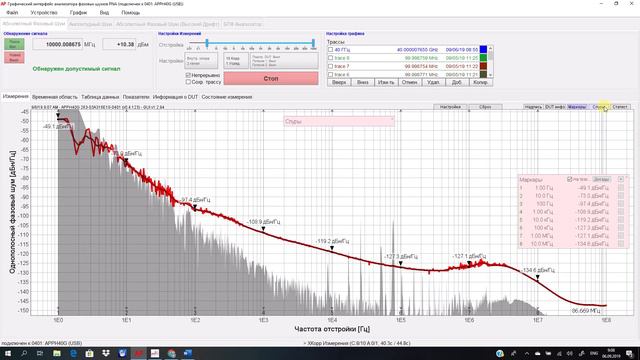Open Task View taskbar icon
640x360 pixels.
tap(40, 353)
